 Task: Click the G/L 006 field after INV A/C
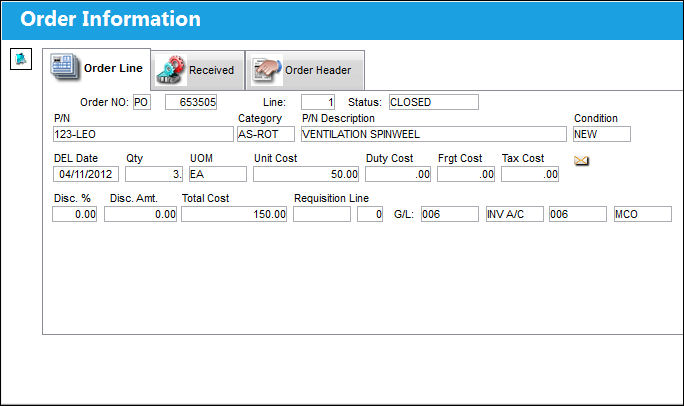click(x=578, y=214)
